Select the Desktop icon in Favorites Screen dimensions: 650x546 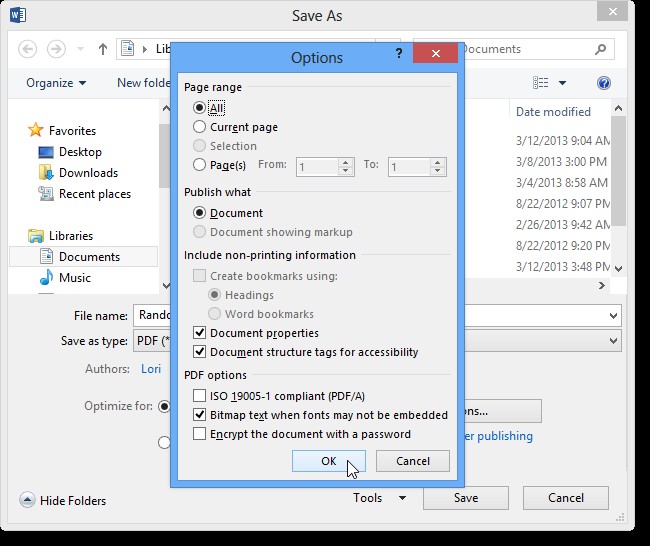(x=46, y=152)
